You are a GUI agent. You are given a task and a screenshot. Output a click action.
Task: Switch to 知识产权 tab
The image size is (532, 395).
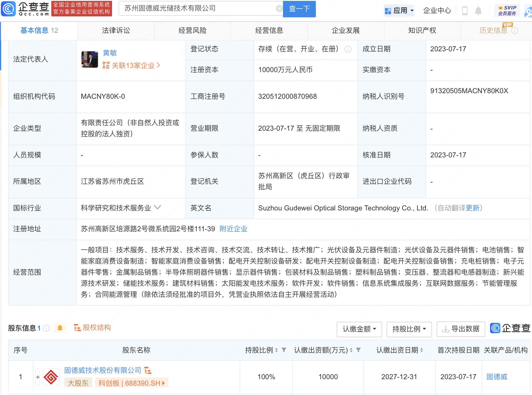[422, 30]
